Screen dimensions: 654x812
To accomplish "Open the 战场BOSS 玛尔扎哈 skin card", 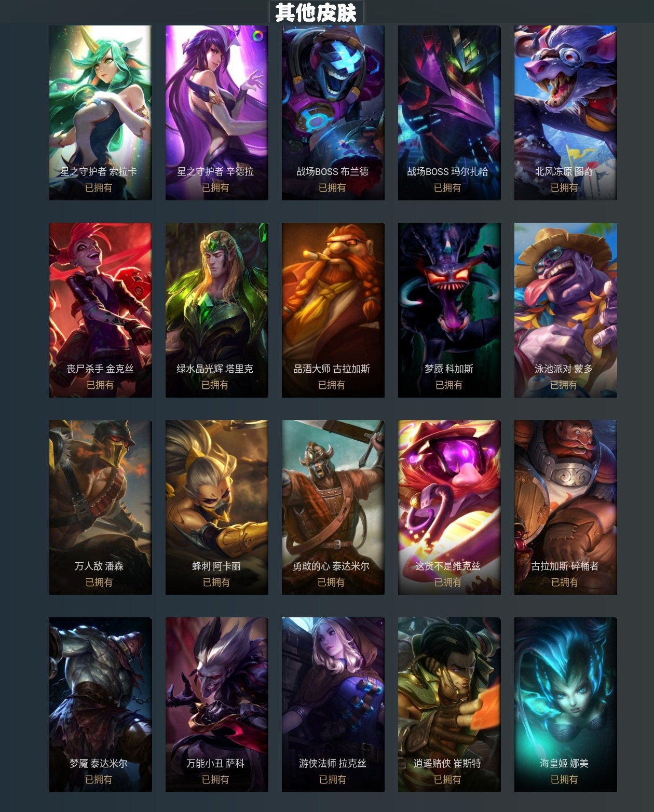I will click(449, 113).
